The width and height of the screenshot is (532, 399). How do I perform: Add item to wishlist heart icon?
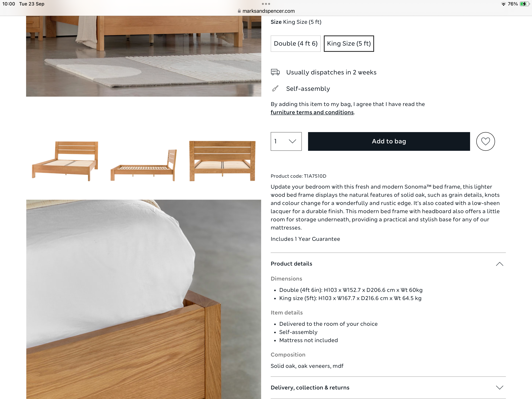pyautogui.click(x=485, y=141)
